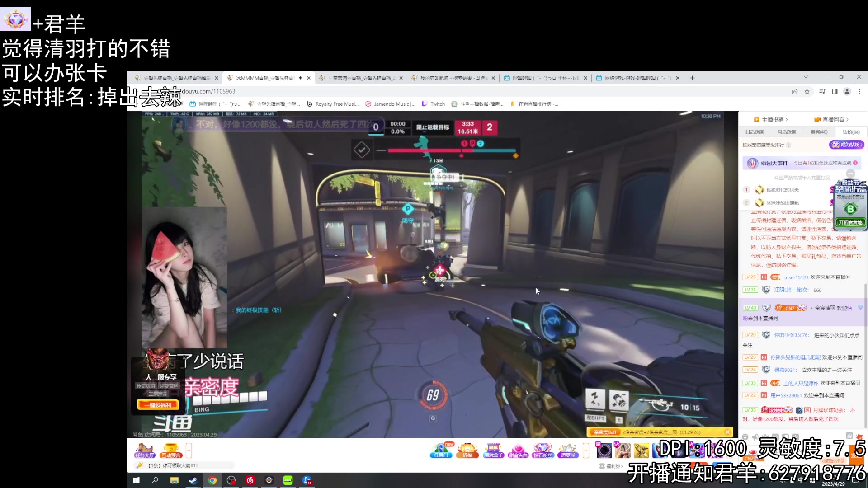Open 任务大厅 task hall icon
This screenshot has height=488, width=868.
pos(144,450)
